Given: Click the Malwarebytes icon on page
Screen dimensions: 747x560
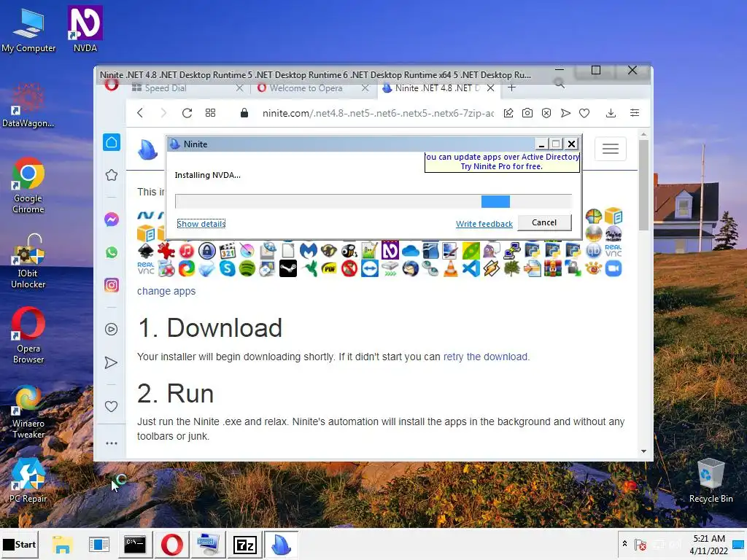Looking at the screenshot, I should point(309,250).
